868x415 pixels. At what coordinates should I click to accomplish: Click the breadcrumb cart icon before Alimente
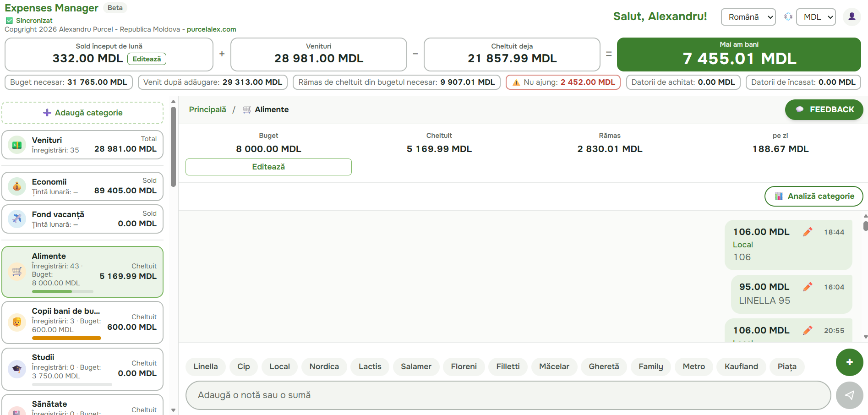click(247, 109)
